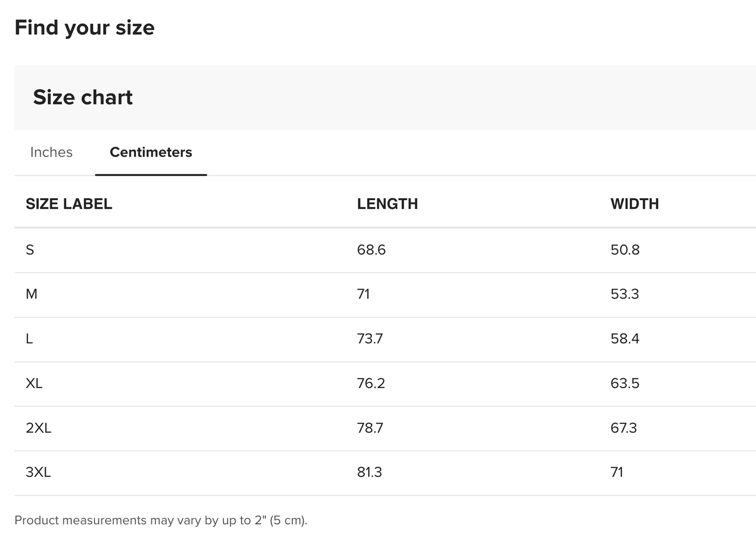Screen dimensions: 756x550
Task: Select the Centimeters tab
Action: pos(151,152)
